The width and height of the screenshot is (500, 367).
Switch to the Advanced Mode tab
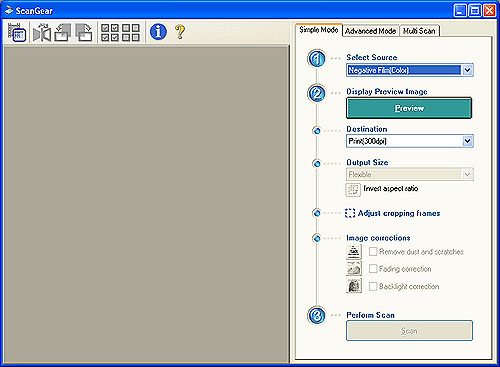coord(370,31)
